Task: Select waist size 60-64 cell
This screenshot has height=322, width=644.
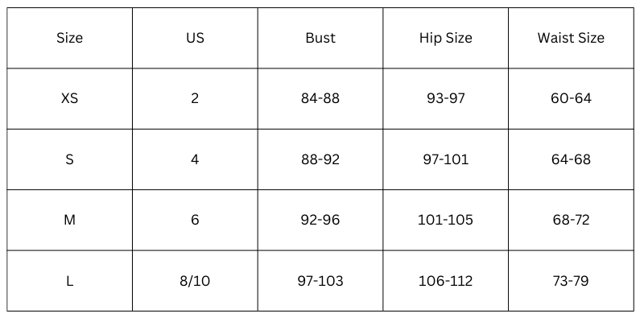Action: coord(571,99)
